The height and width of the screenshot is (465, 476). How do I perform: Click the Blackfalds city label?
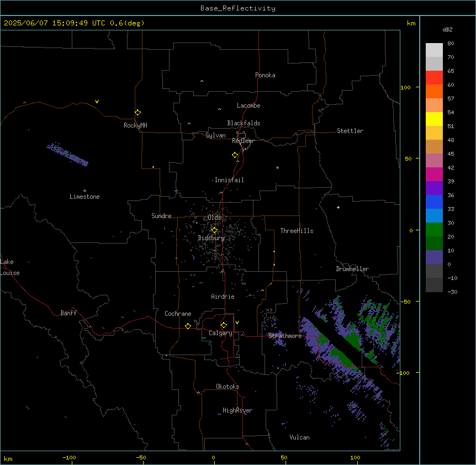tap(244, 123)
